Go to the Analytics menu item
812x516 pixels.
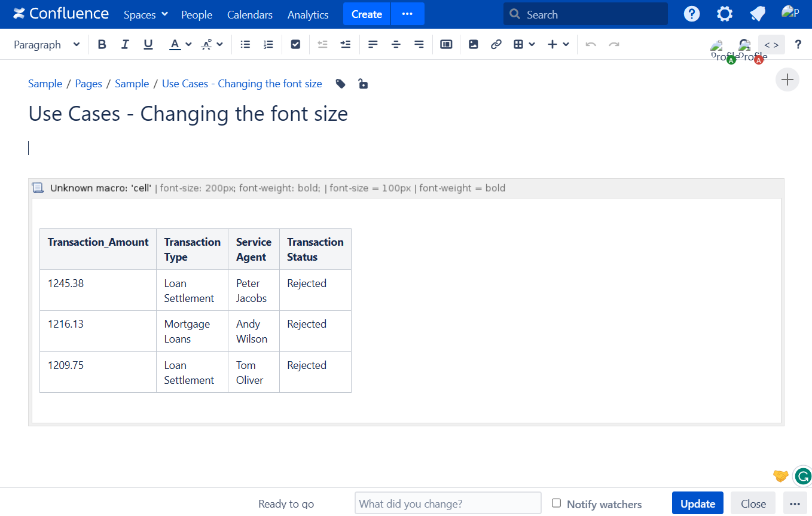pos(308,14)
